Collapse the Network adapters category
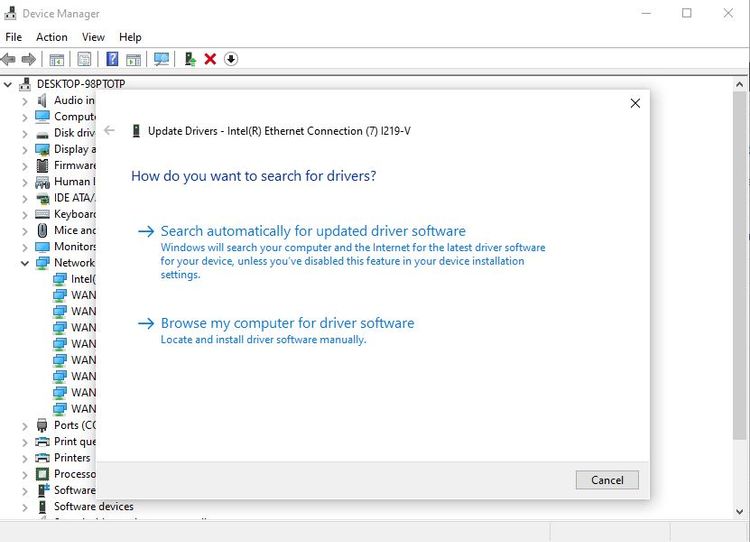 [25, 263]
